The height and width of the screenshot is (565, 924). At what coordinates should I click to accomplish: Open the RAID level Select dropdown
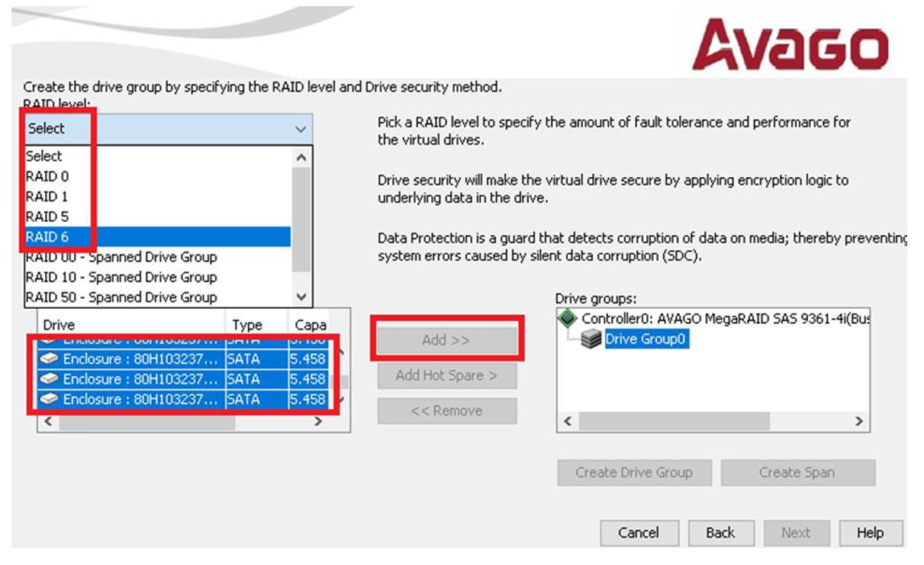[168, 129]
